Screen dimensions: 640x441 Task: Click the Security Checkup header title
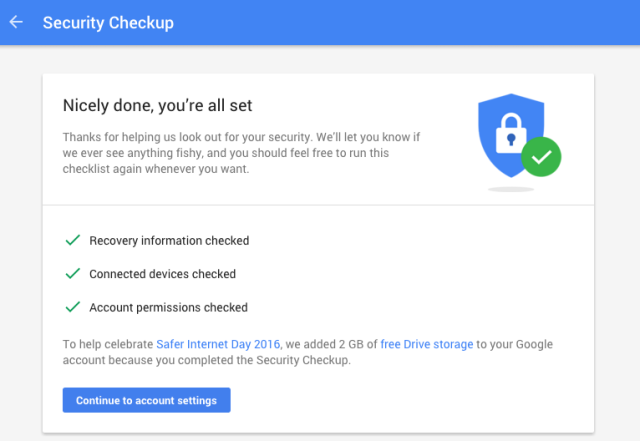click(108, 22)
